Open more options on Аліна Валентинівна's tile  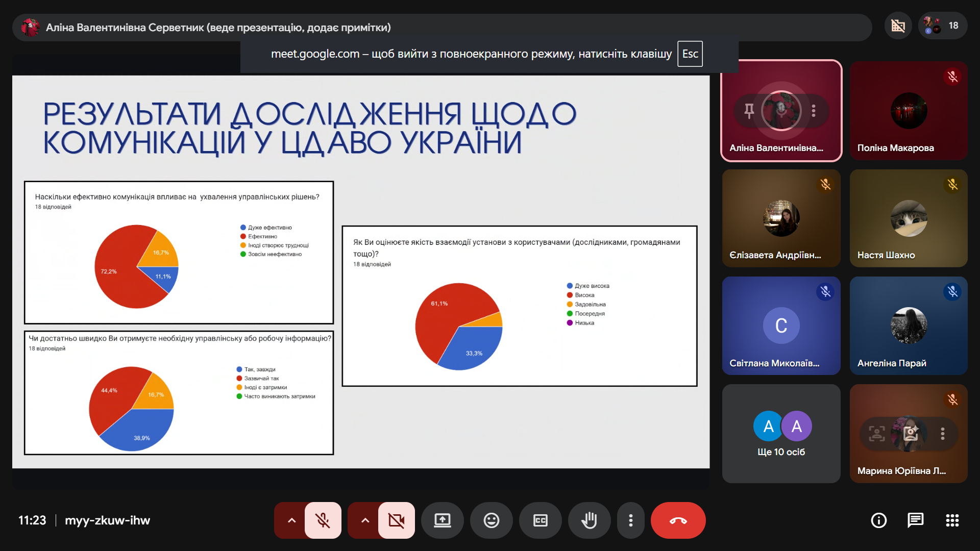coord(814,110)
